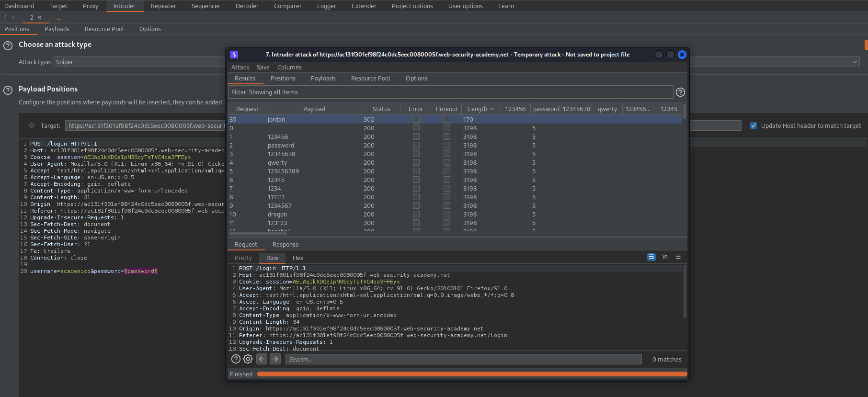Image resolution: width=868 pixels, height=397 pixels.
Task: Click the orange attack progress bar
Action: pyautogui.click(x=472, y=374)
